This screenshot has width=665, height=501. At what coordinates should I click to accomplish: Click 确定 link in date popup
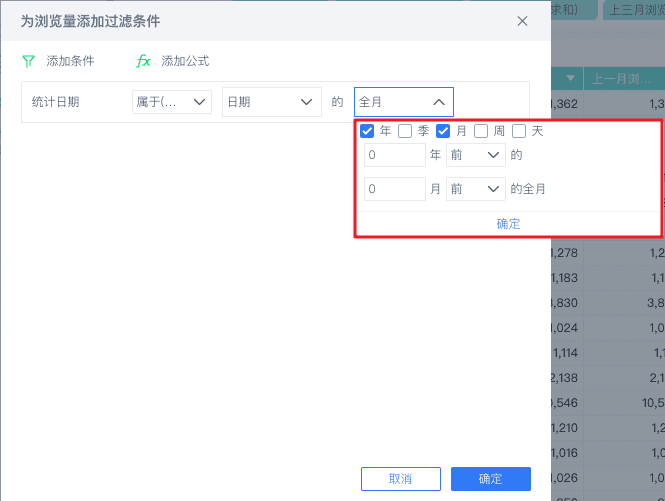coord(508,224)
